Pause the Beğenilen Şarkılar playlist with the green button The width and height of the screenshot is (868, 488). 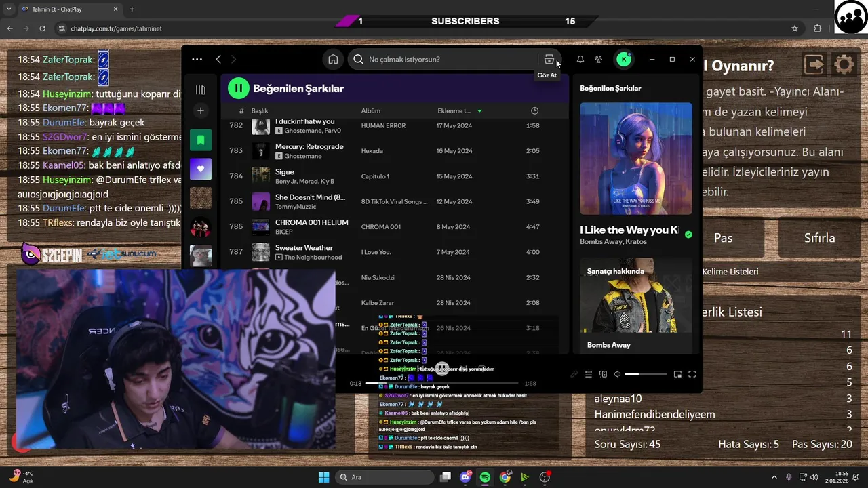click(239, 88)
